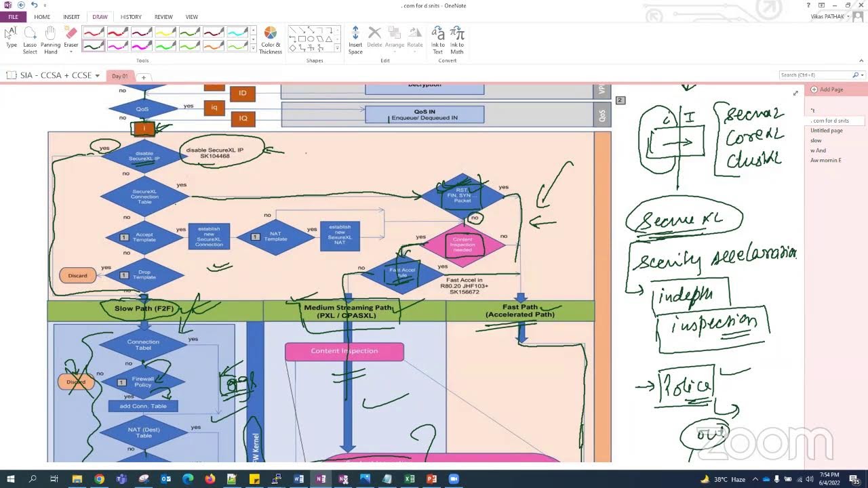
Task: Switch to the HOME ribbon tab
Action: click(42, 17)
